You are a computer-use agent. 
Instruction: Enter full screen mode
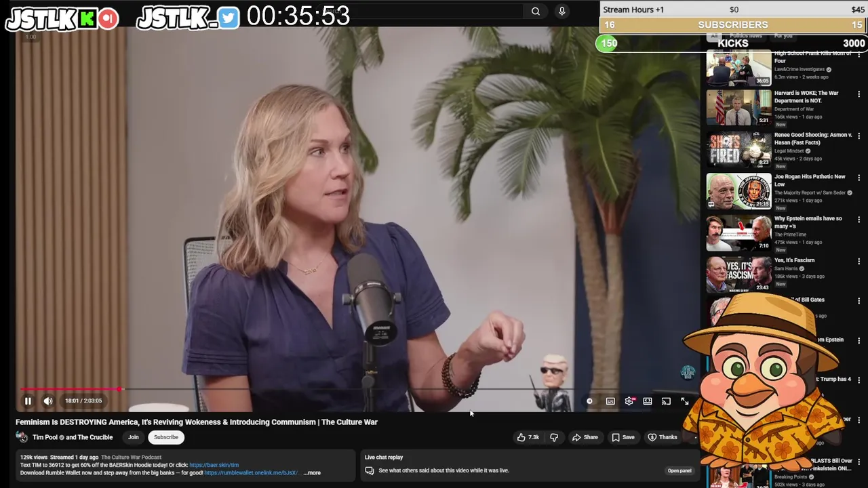click(x=685, y=401)
